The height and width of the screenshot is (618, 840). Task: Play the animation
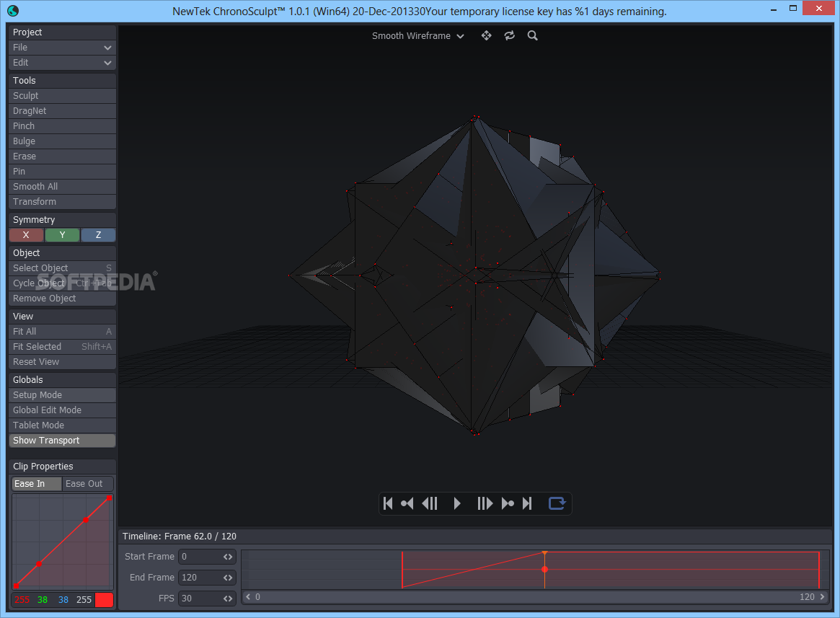pyautogui.click(x=457, y=503)
